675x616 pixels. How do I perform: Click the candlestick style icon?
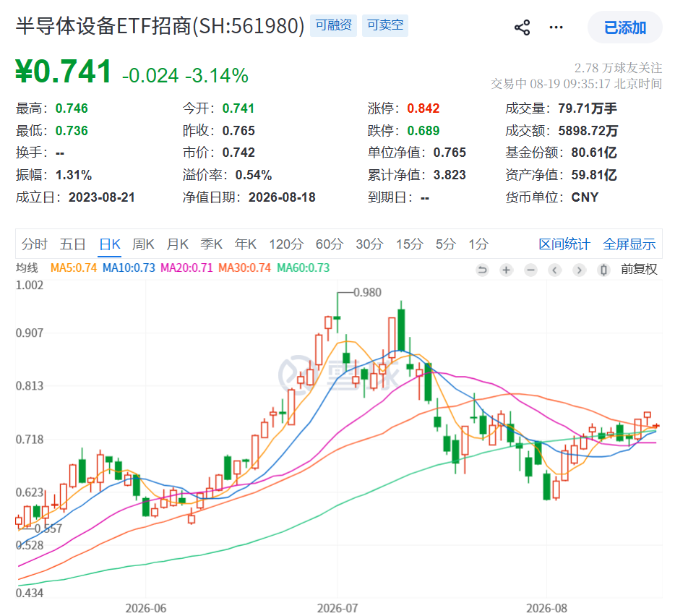click(x=603, y=270)
